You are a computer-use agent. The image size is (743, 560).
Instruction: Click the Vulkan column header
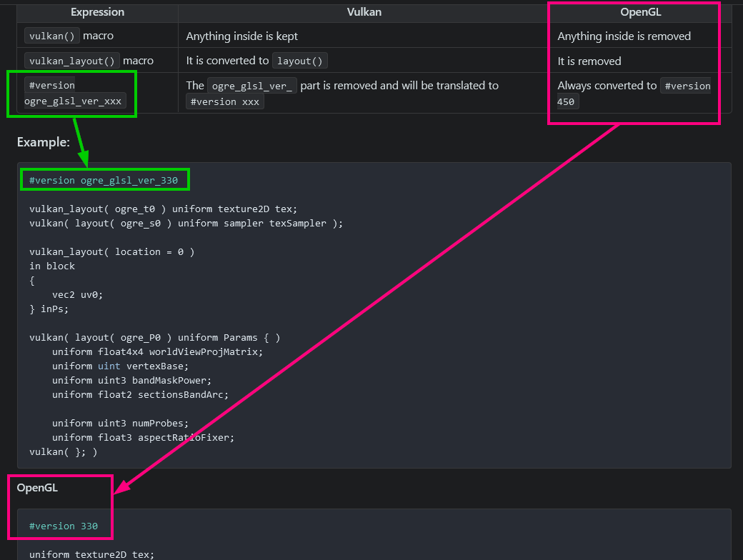coord(364,12)
